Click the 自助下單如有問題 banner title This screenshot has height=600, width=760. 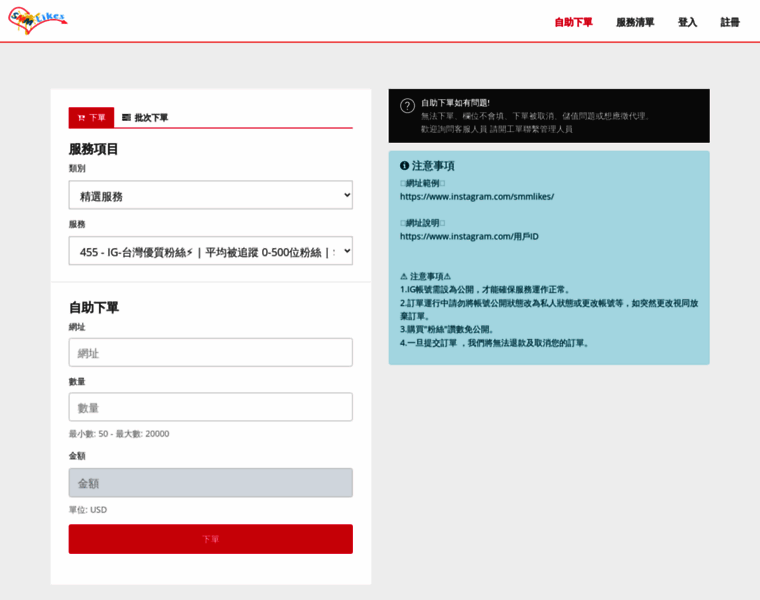[455, 103]
